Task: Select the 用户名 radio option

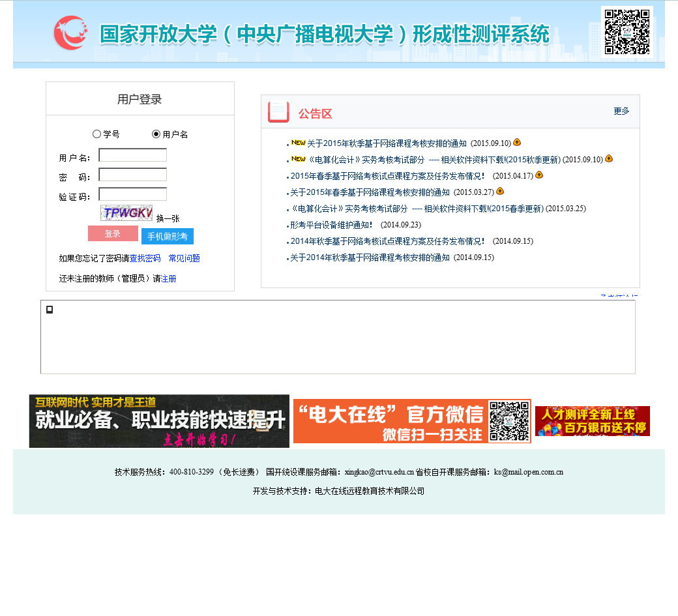Action: pyautogui.click(x=156, y=134)
